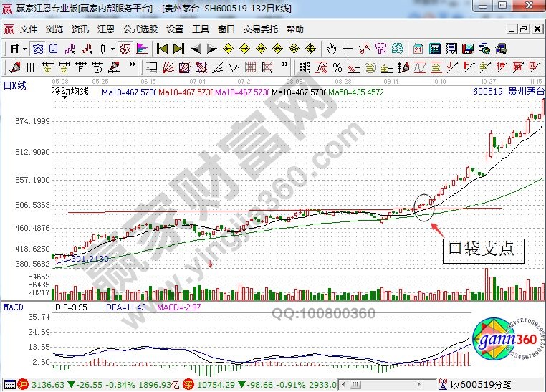Viewport: 546px width, 392px height.
Task: Click the MACD indicator label
Action: pos(12,307)
